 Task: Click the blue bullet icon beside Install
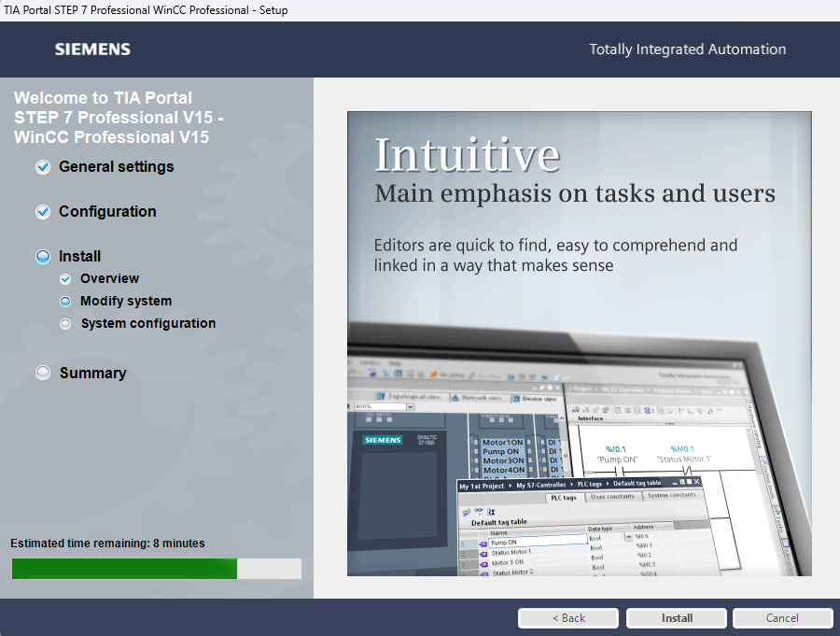[43, 257]
